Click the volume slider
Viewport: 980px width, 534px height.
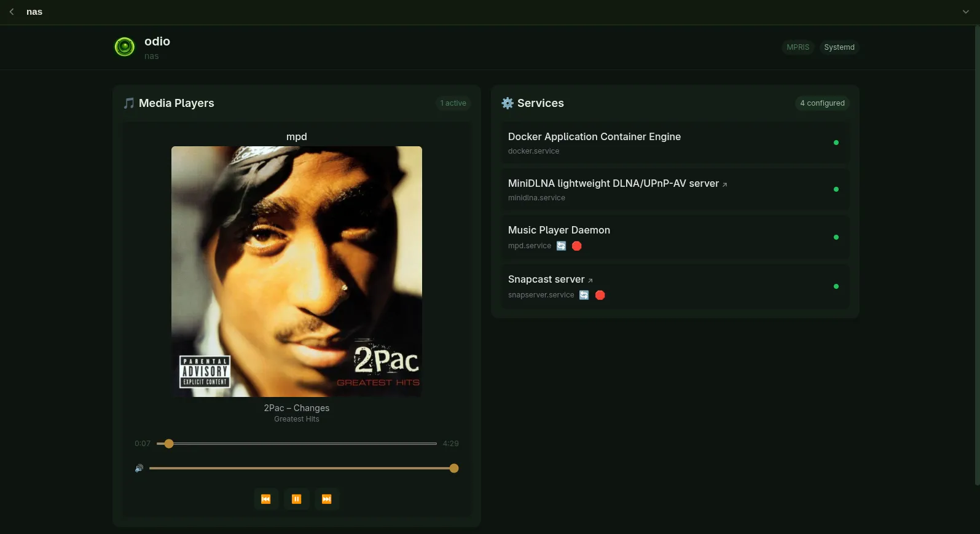[304, 468]
